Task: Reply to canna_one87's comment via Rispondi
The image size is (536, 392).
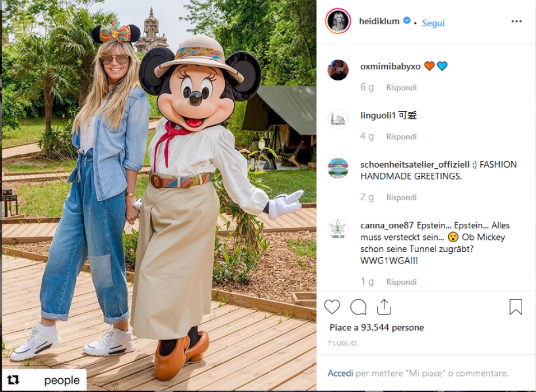Action: coord(402,282)
